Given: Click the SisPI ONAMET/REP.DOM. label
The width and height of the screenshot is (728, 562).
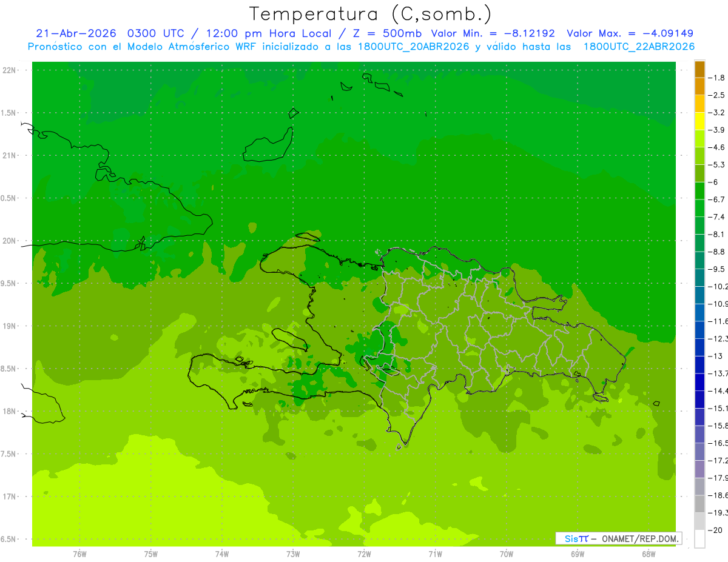Looking at the screenshot, I should [618, 538].
